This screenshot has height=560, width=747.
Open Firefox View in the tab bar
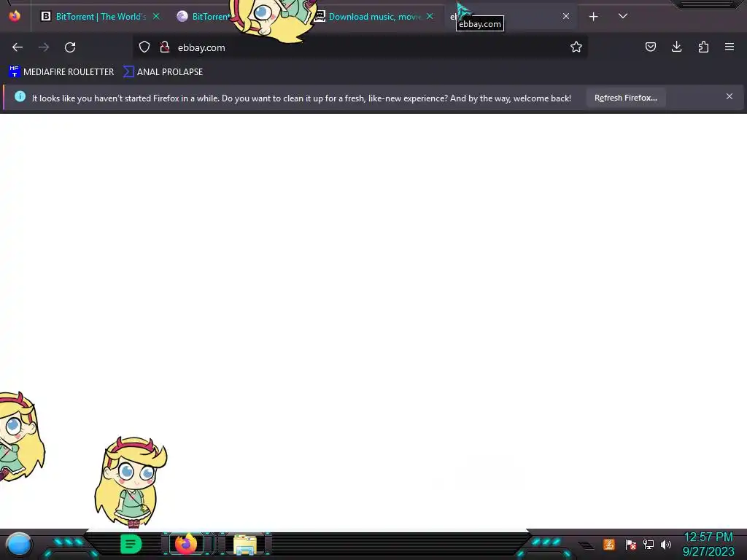pyautogui.click(x=15, y=16)
